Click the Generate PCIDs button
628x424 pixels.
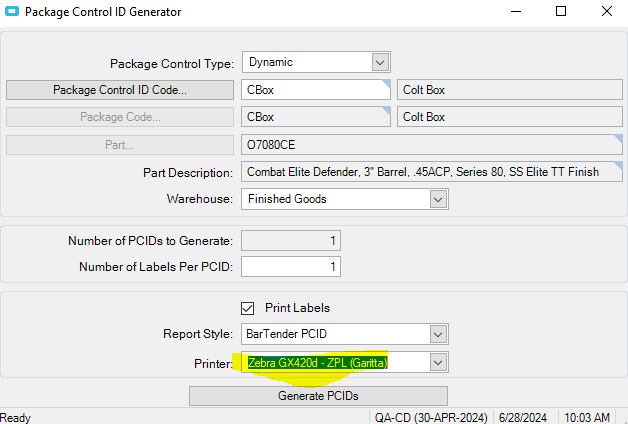318,396
